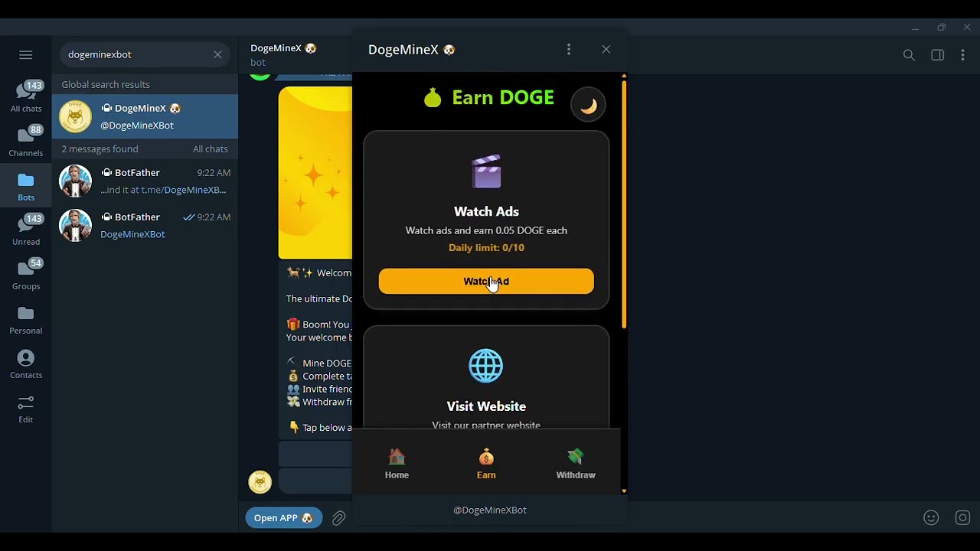
Task: Click the bot command icon next to emoji
Action: pyautogui.click(x=962, y=518)
